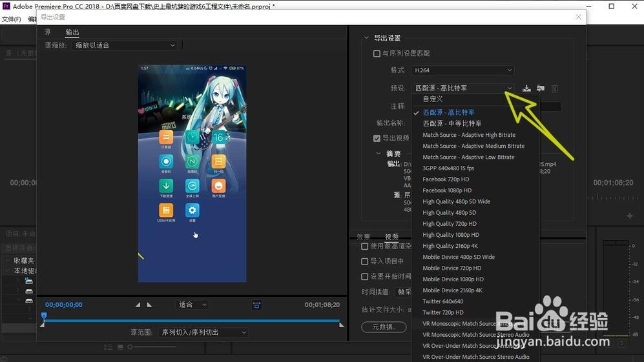
Task: Open the 文件 menu in menu bar
Action: pos(11,19)
